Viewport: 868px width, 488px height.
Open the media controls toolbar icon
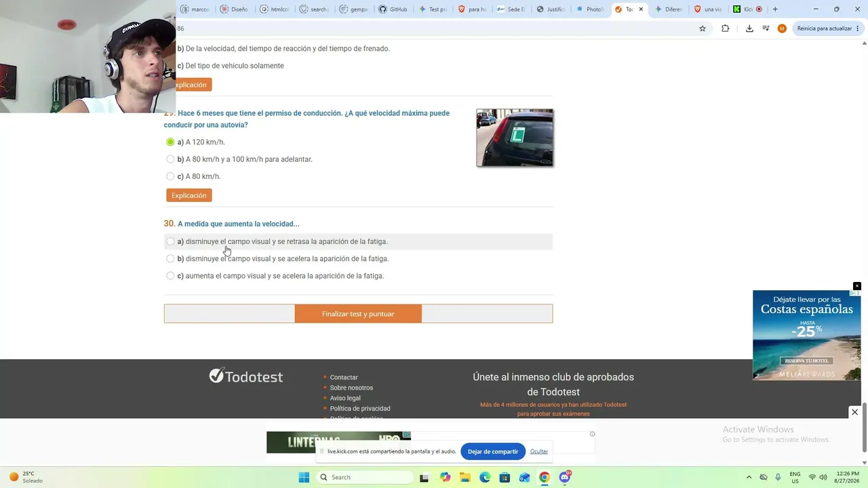tap(766, 28)
